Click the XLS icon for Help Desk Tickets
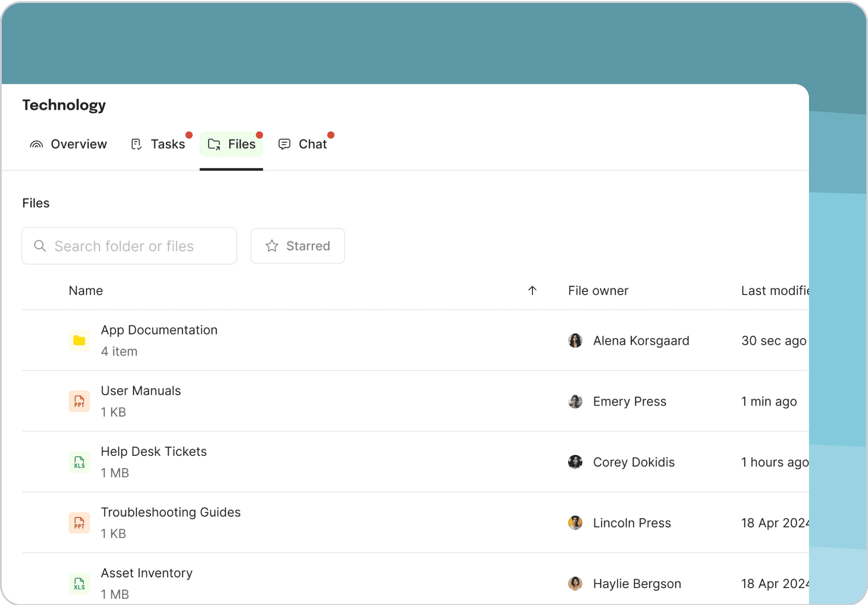 79,462
